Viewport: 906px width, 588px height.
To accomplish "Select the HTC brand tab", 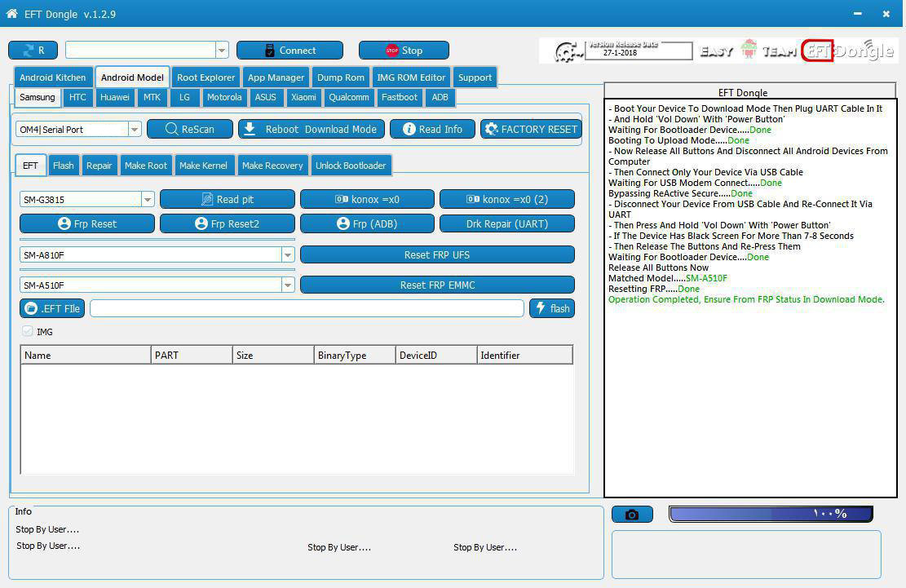I will click(77, 97).
